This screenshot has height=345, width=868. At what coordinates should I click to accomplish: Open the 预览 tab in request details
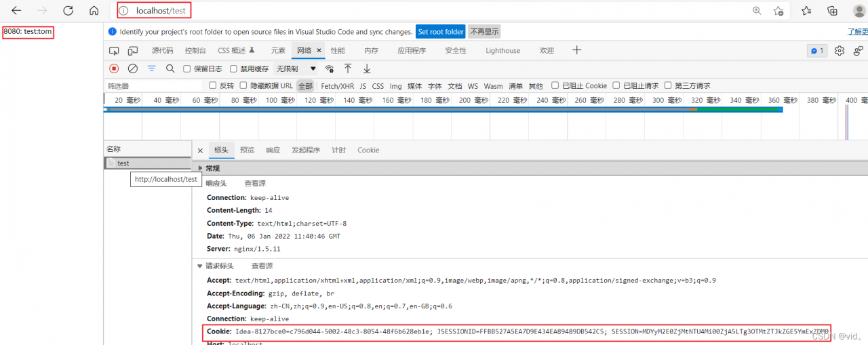(247, 150)
